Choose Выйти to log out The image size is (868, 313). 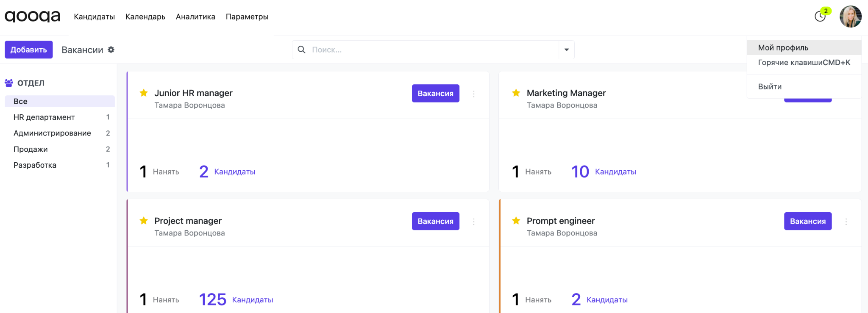pos(770,86)
